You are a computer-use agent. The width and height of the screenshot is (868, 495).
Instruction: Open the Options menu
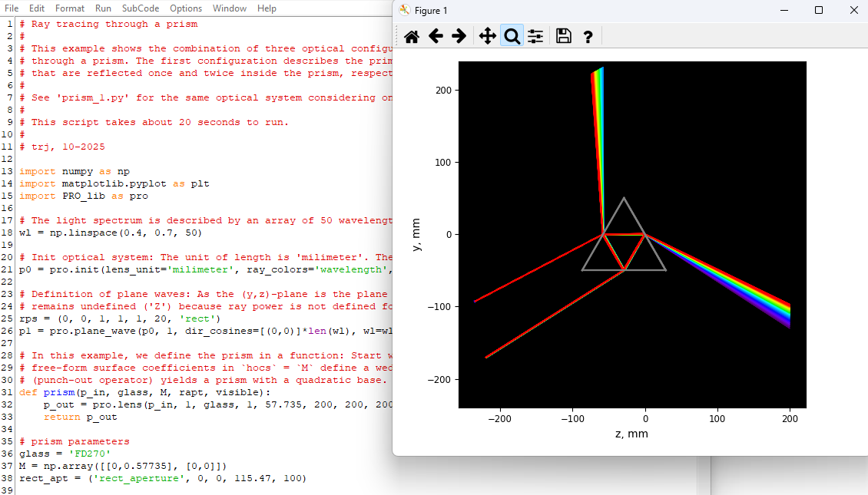(x=186, y=8)
